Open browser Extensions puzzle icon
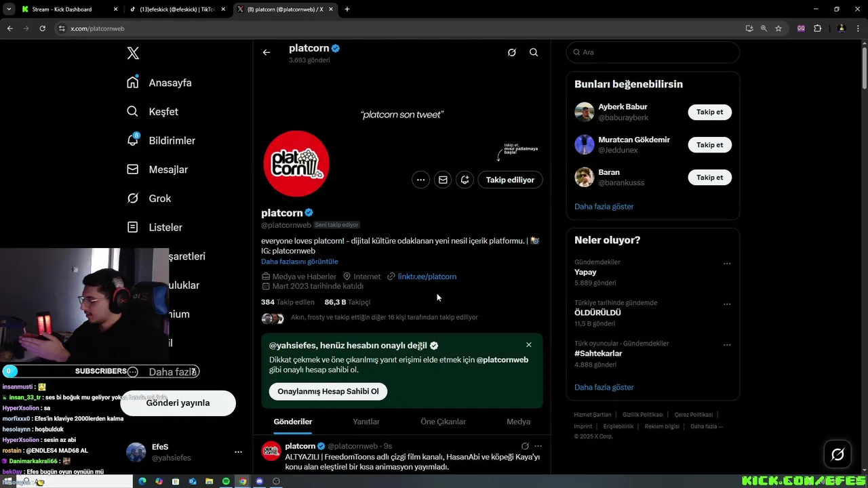868x488 pixels. pos(817,28)
